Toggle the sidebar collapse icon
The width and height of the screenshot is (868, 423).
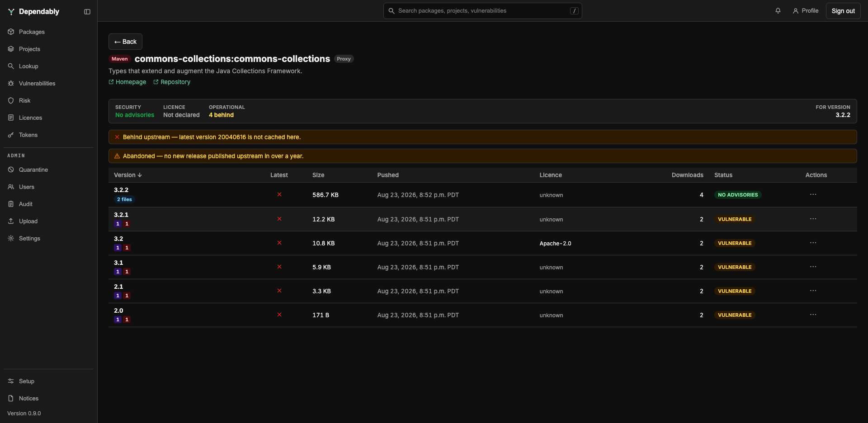click(87, 12)
